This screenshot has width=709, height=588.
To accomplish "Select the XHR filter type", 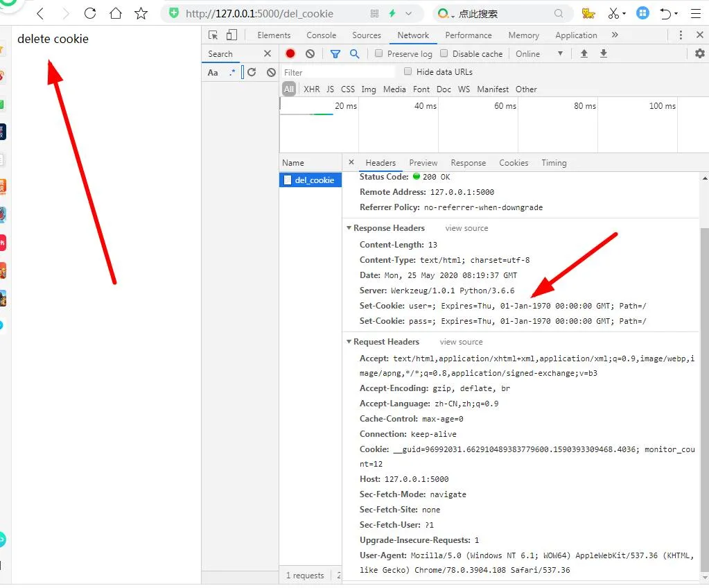I will pos(312,89).
